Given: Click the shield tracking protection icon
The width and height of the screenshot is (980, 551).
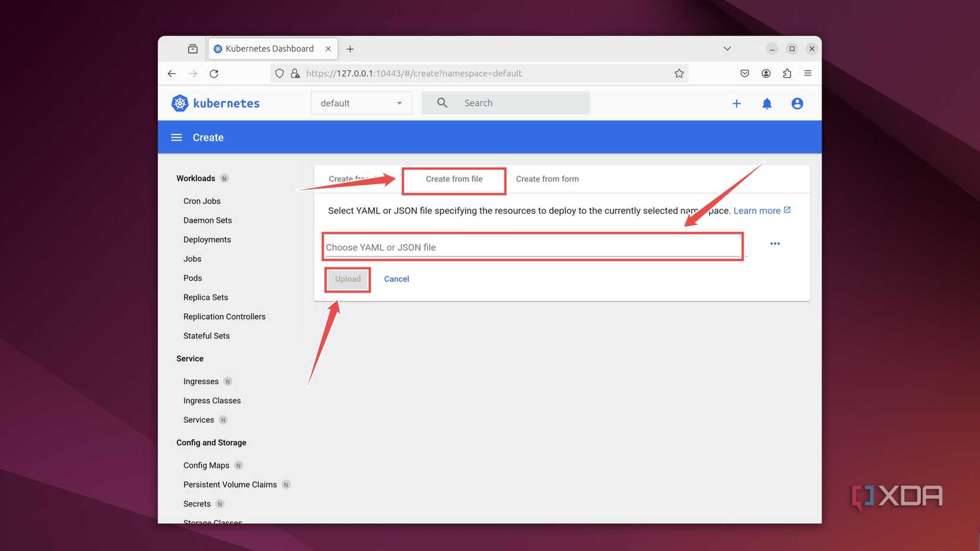Looking at the screenshot, I should click(x=279, y=74).
